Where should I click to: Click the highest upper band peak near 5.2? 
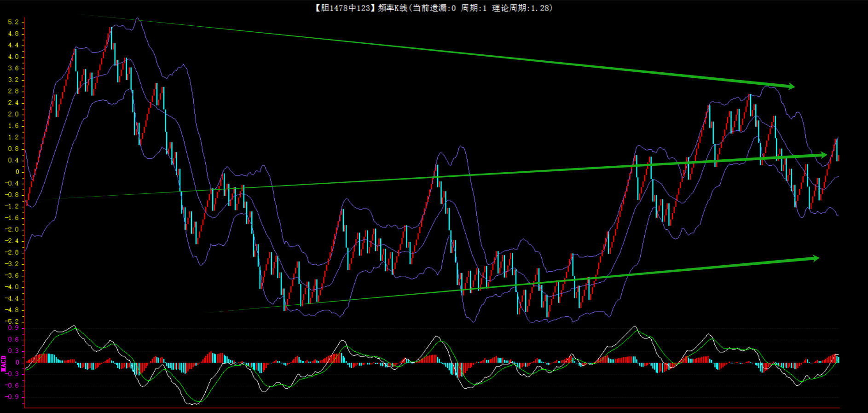click(137, 19)
